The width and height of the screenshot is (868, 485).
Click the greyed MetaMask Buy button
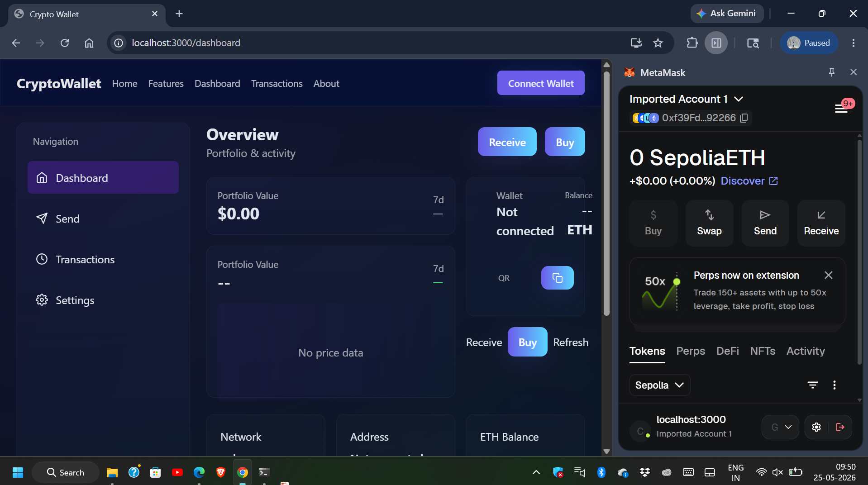[x=653, y=223]
